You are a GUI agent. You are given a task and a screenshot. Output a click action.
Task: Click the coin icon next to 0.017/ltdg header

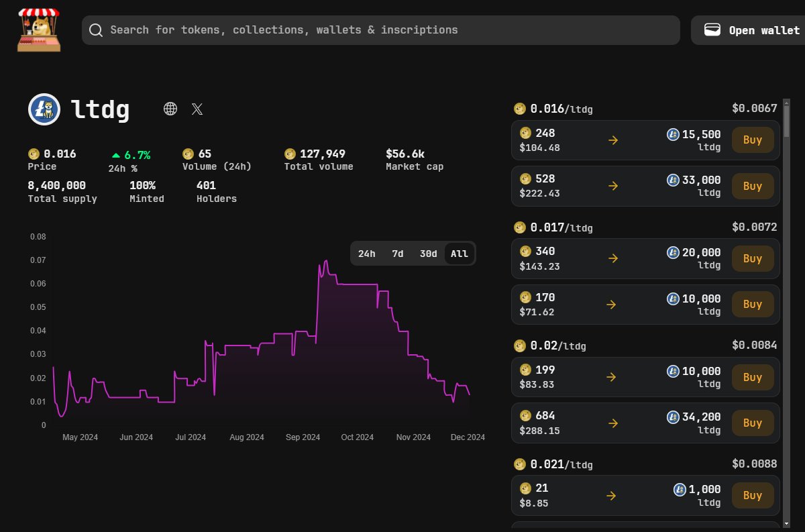point(519,227)
